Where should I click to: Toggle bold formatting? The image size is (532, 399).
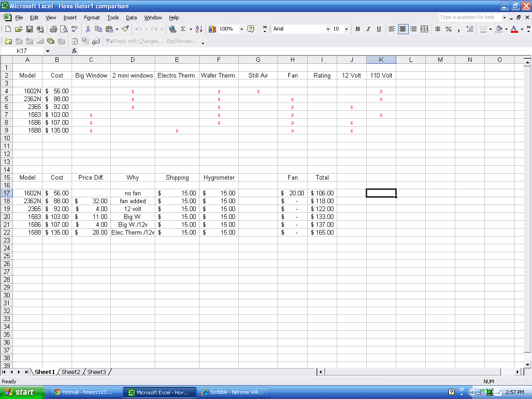point(357,29)
